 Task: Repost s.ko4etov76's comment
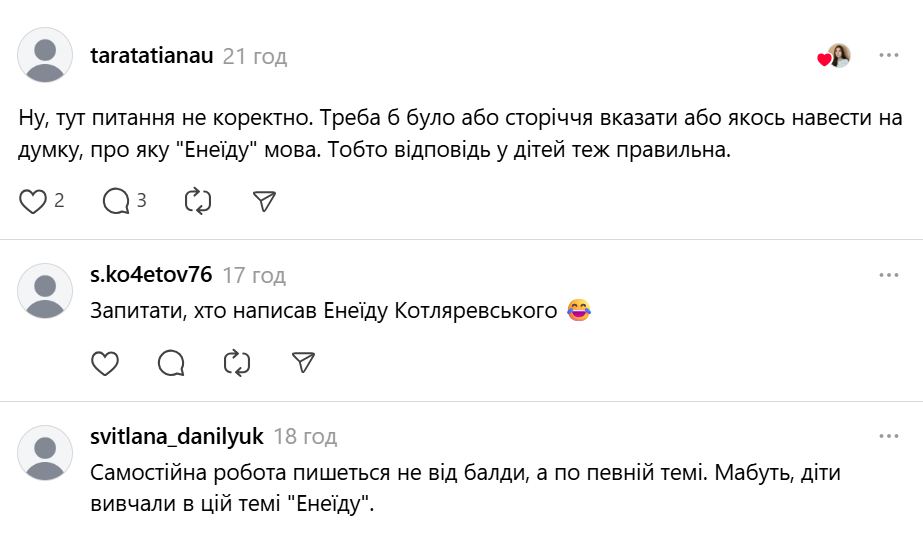[x=237, y=362]
